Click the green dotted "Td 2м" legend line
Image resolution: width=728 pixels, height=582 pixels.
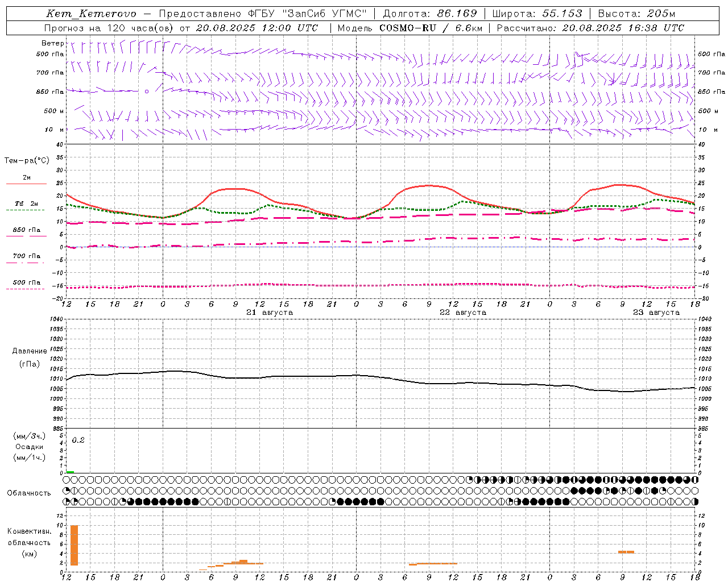coord(25,210)
